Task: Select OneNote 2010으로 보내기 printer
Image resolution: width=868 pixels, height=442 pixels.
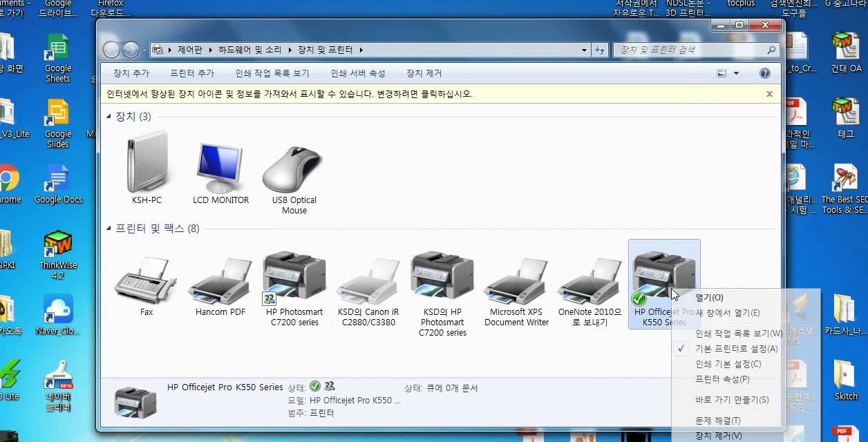Action: pos(589,281)
